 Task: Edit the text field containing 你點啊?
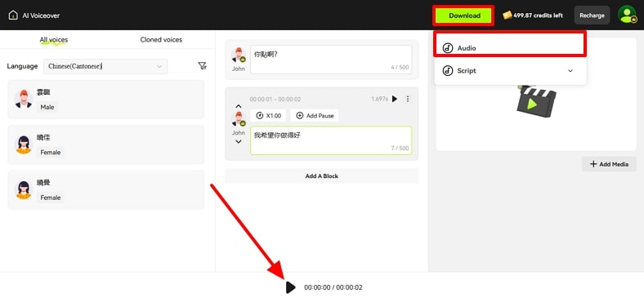pyautogui.click(x=331, y=60)
